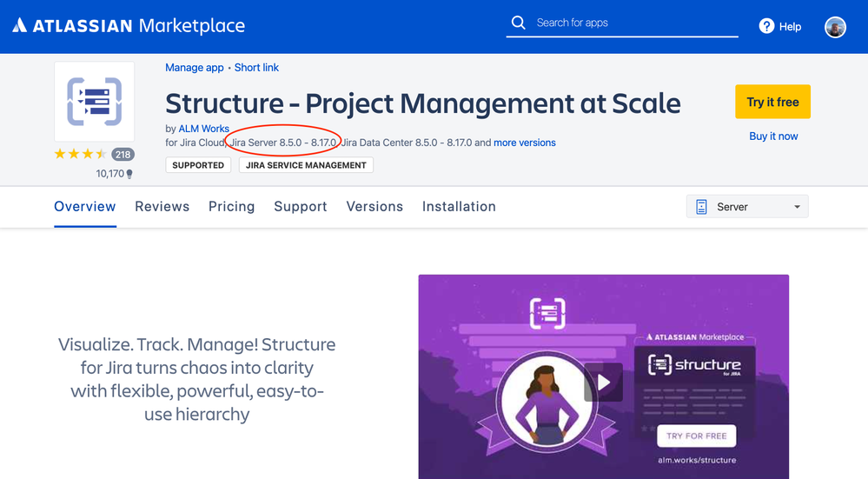Click the Help text link
The image size is (868, 479).
point(790,27)
